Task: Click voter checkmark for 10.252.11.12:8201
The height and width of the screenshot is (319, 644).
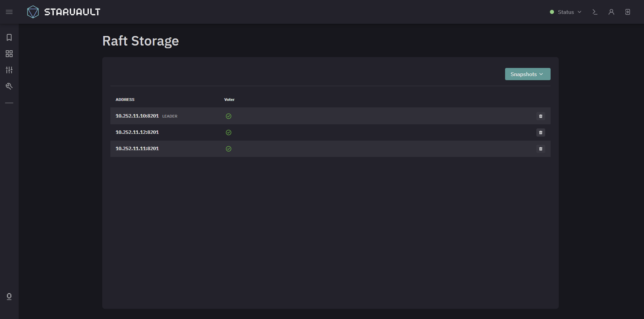Action: [229, 132]
